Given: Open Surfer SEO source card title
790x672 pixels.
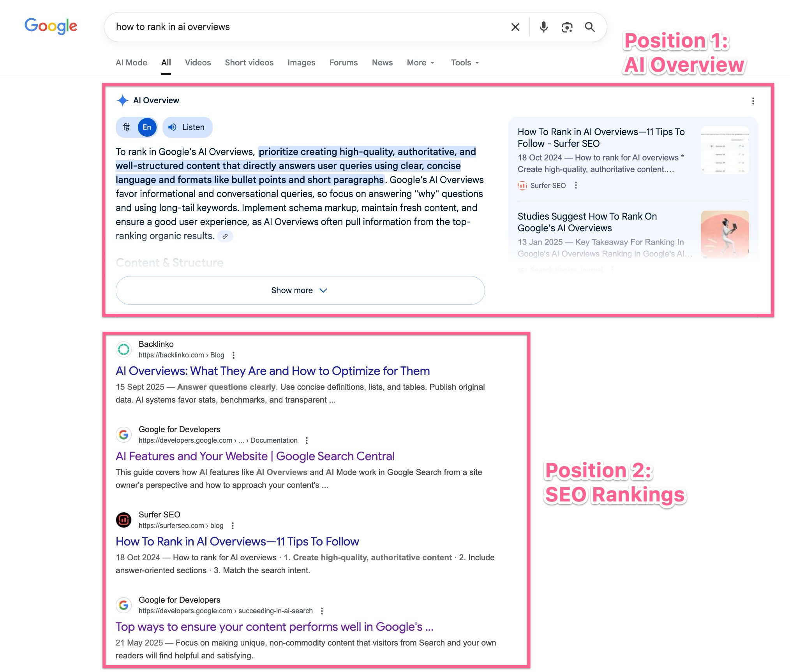Looking at the screenshot, I should [x=601, y=138].
